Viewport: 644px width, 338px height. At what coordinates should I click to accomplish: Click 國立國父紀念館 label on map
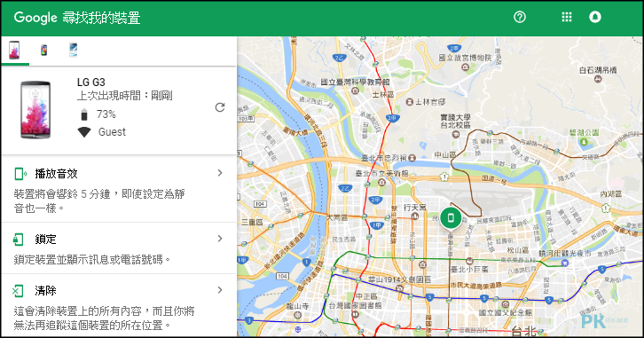[506, 312]
